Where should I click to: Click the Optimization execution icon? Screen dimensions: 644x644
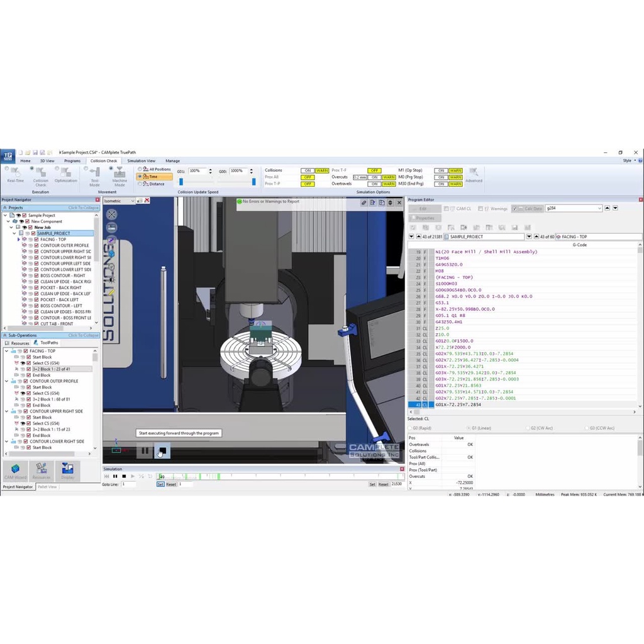point(65,176)
